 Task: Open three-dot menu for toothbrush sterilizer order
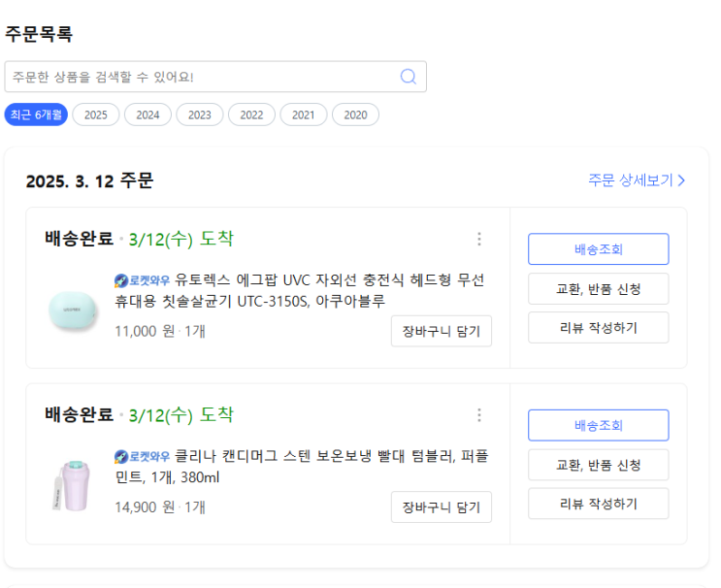[x=478, y=239]
